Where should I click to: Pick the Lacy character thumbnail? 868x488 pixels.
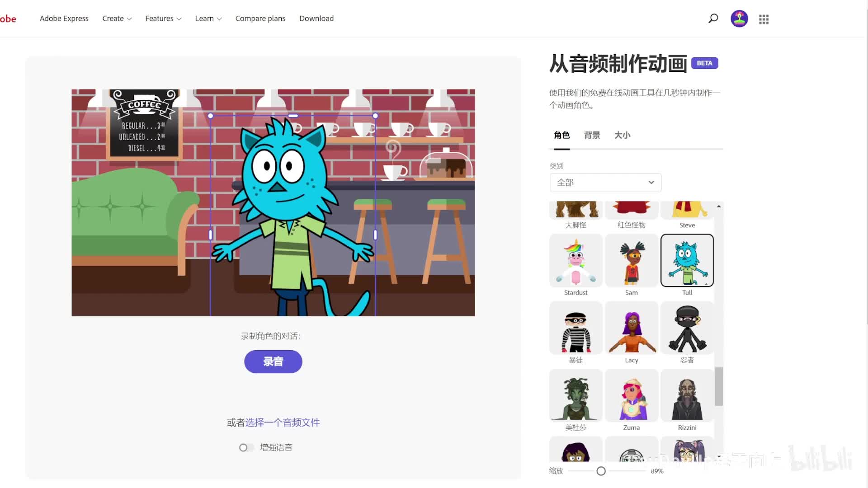(x=631, y=328)
